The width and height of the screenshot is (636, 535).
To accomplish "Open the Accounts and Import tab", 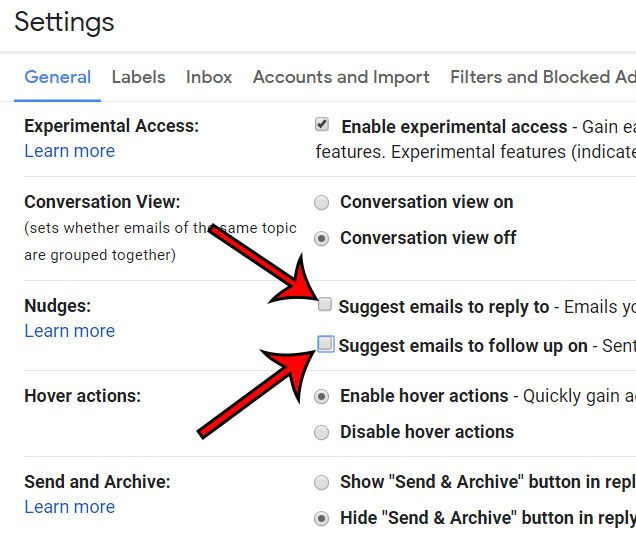I will 341,77.
